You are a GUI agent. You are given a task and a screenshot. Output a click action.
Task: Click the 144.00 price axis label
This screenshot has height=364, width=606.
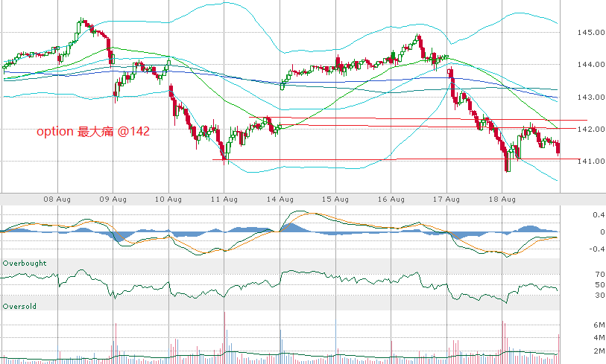click(590, 65)
